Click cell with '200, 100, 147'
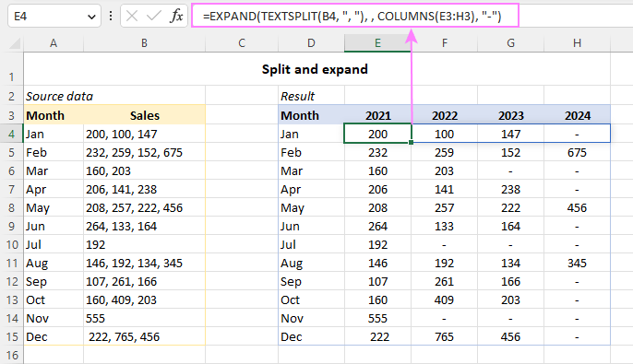633x364 pixels. pos(145,135)
